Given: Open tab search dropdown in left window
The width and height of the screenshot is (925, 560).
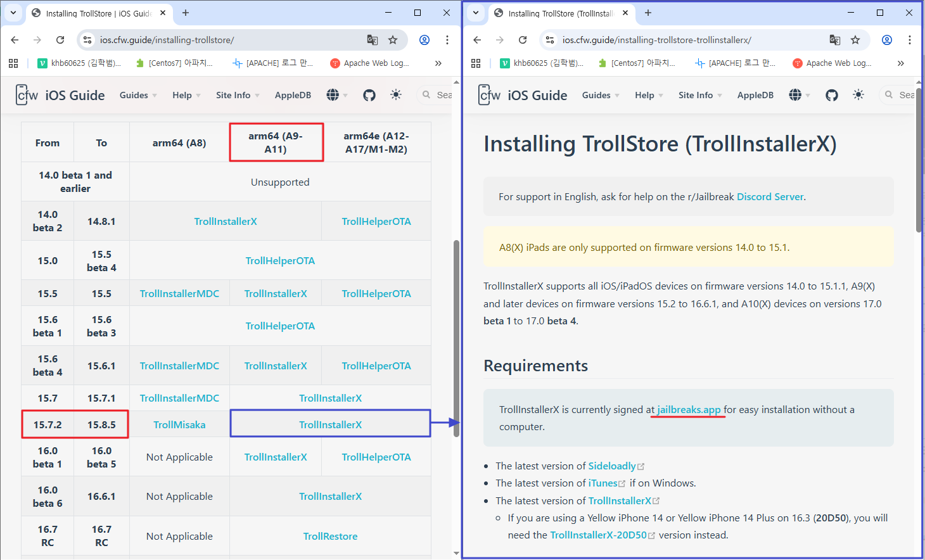Looking at the screenshot, I should pos(13,13).
